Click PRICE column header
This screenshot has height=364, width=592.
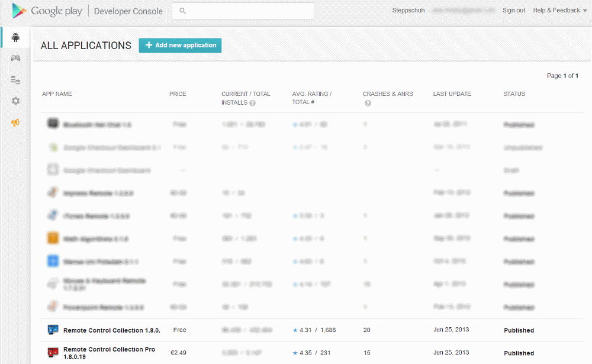click(x=178, y=94)
